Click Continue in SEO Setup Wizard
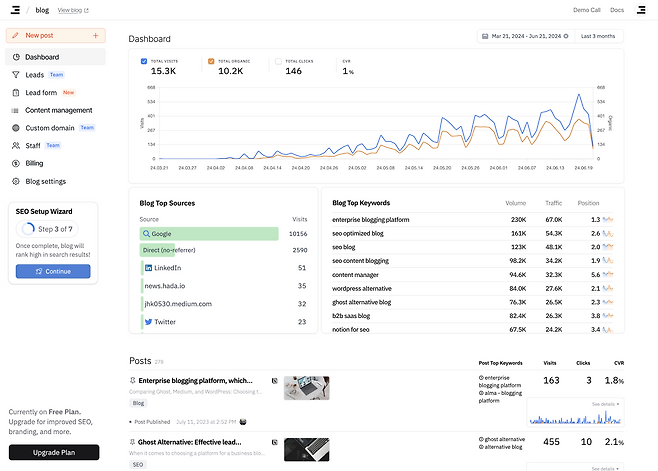 (53, 271)
